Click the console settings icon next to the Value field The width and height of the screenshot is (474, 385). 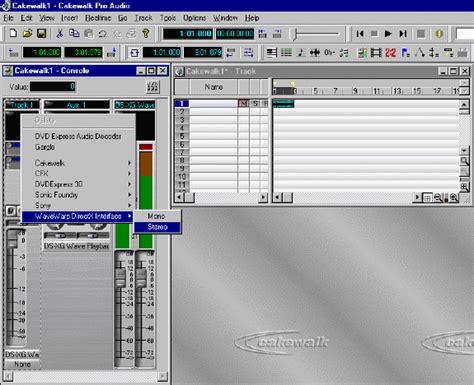153,87
